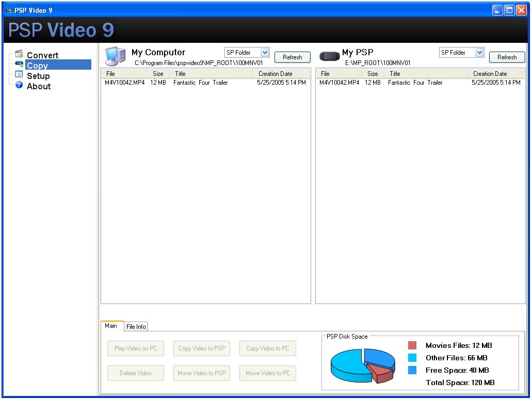
Task: Click the PSP Disk Space pie chart
Action: coord(363,366)
